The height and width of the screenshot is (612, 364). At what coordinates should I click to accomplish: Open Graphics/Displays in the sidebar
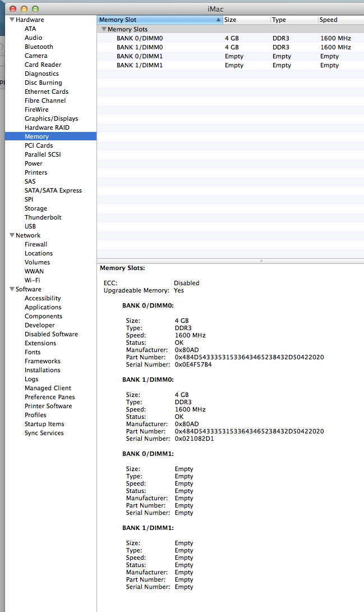(52, 118)
